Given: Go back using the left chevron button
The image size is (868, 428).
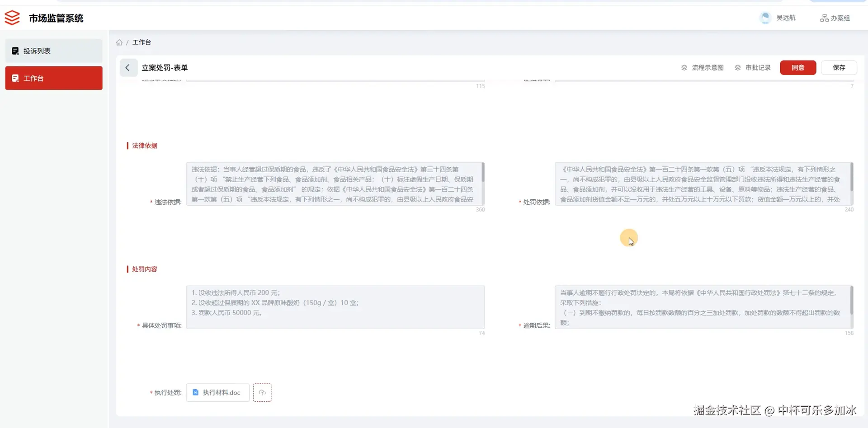Looking at the screenshot, I should [x=128, y=68].
